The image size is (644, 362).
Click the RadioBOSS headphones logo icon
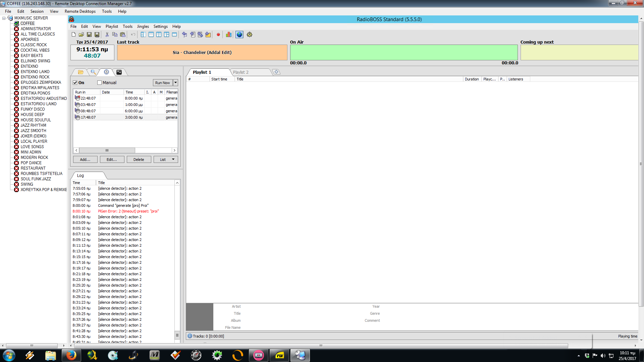click(x=71, y=19)
